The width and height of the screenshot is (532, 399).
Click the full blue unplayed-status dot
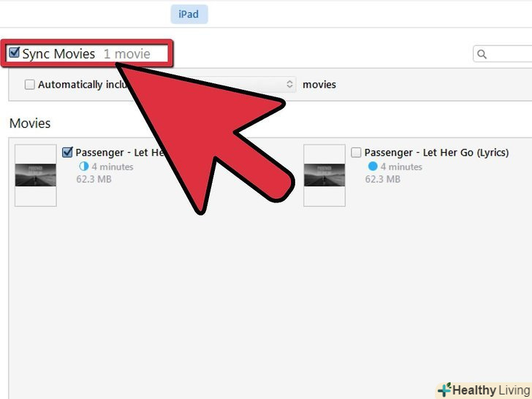click(x=373, y=167)
